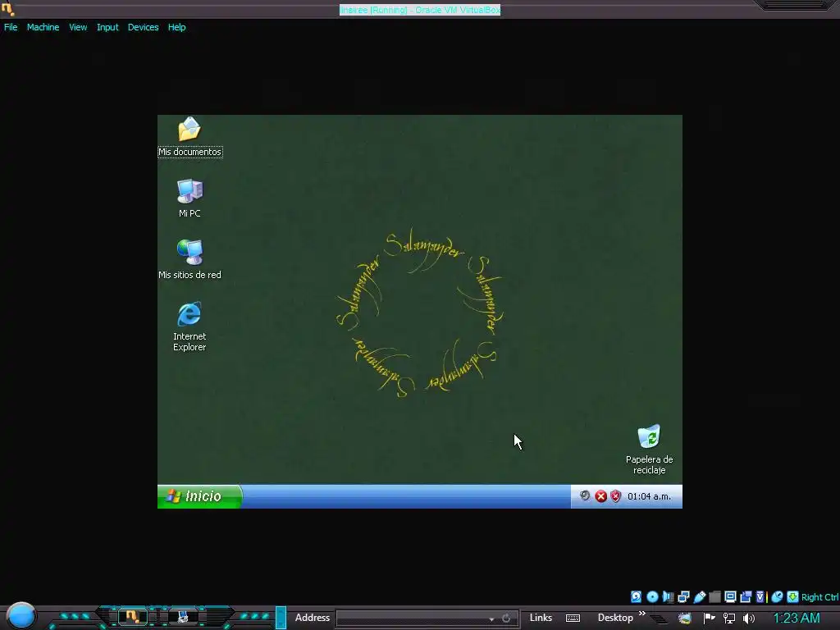Open the Help menu

[177, 27]
